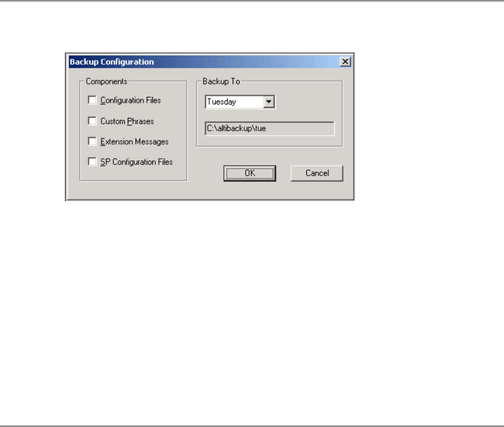
Task: Confirm backup with the OK button
Action: [250, 173]
